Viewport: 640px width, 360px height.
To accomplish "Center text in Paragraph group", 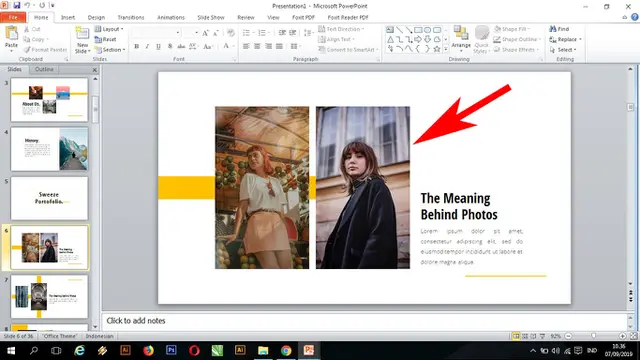I will 257,46.
